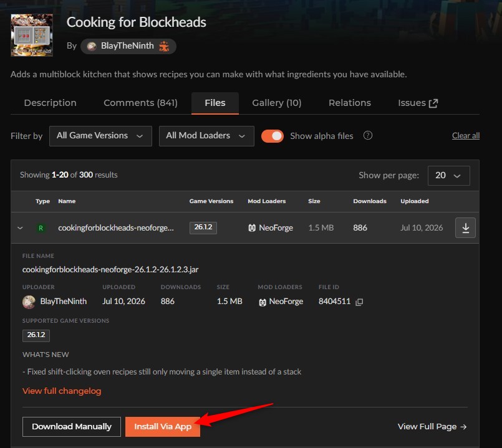Open the Issues external link tab
Viewport: 502px width, 448px height.
(418, 103)
